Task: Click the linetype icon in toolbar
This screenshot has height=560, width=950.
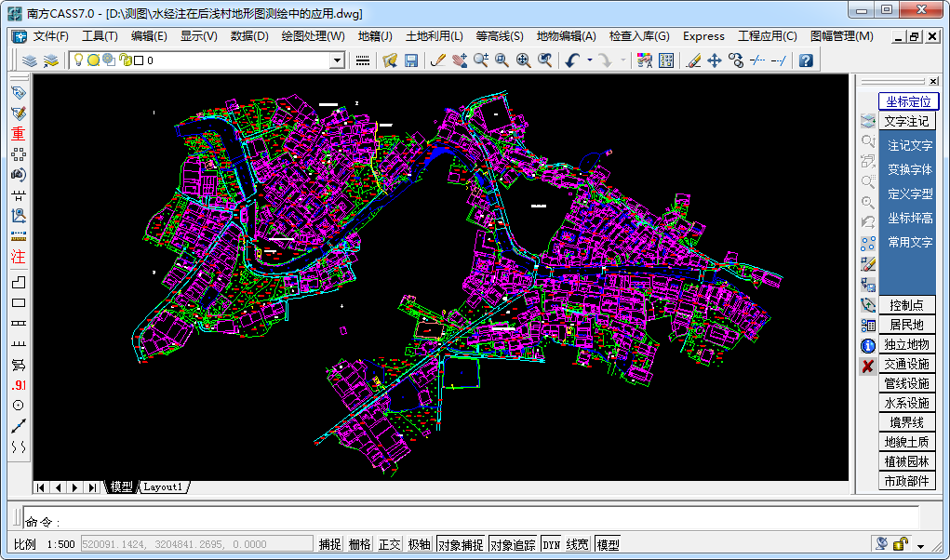Action: (x=363, y=60)
